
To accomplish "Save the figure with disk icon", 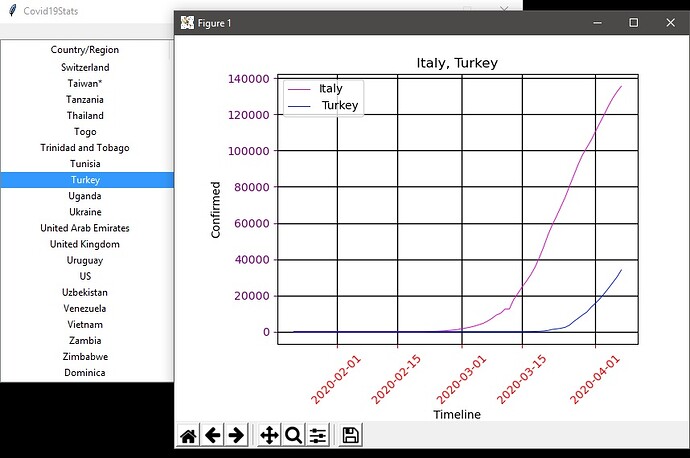I will pyautogui.click(x=350, y=435).
